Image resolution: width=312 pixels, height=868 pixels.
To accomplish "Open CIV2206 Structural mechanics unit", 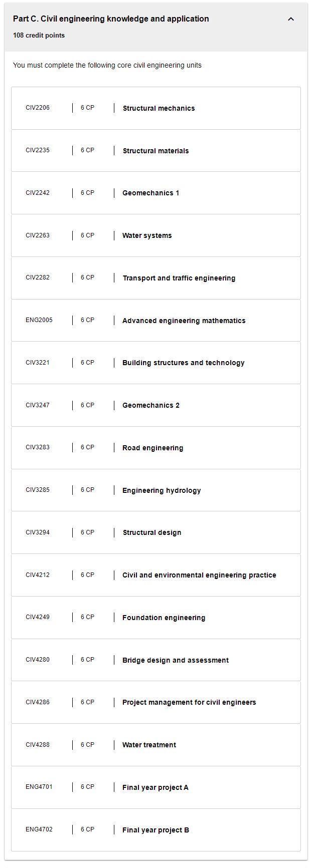I will pos(156,108).
